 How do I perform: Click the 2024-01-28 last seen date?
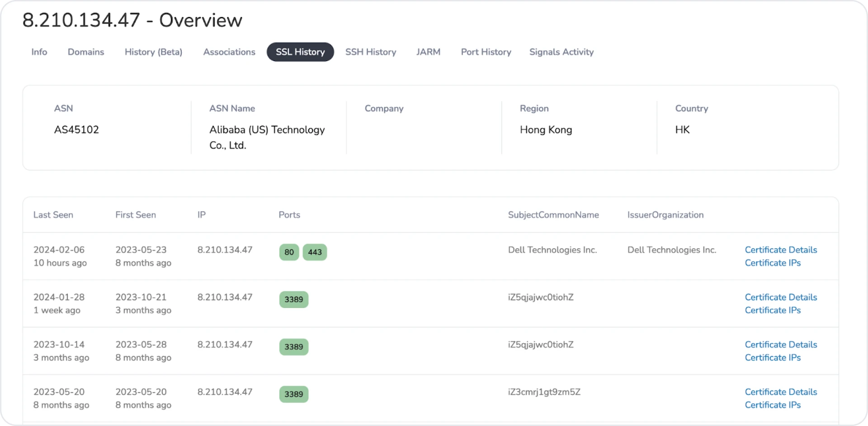tap(59, 297)
